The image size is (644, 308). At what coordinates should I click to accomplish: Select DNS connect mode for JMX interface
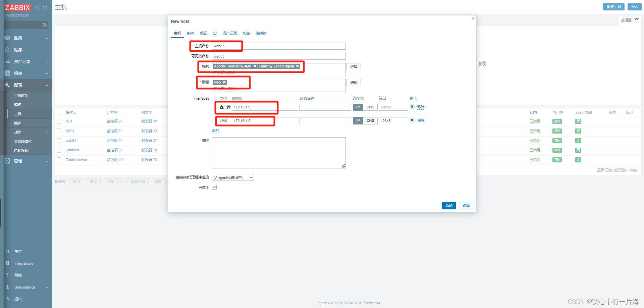[370, 120]
